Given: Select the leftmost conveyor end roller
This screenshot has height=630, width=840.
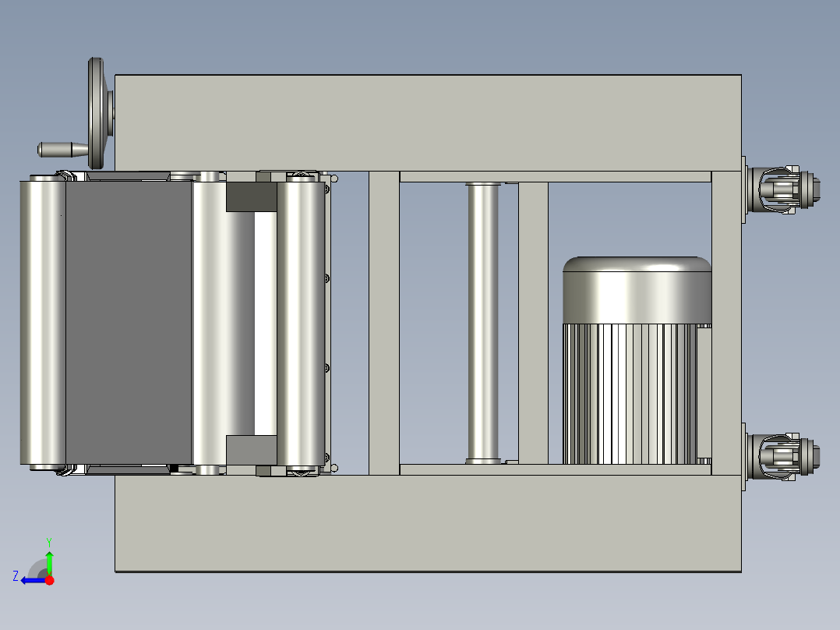Looking at the screenshot, I should pyautogui.click(x=43, y=323).
